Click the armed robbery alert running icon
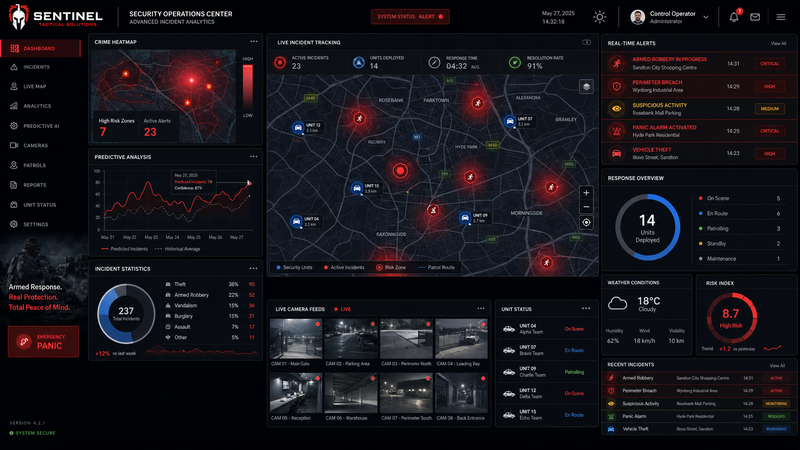 click(x=616, y=63)
